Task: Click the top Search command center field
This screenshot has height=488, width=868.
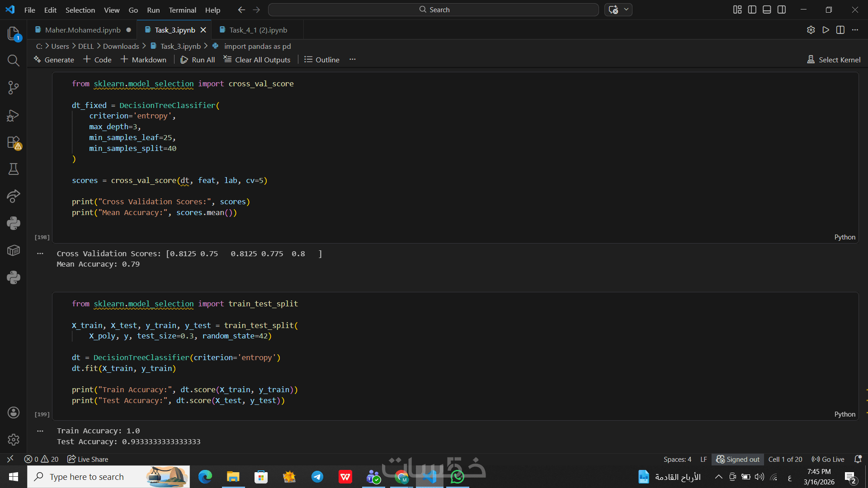Action: click(x=433, y=9)
